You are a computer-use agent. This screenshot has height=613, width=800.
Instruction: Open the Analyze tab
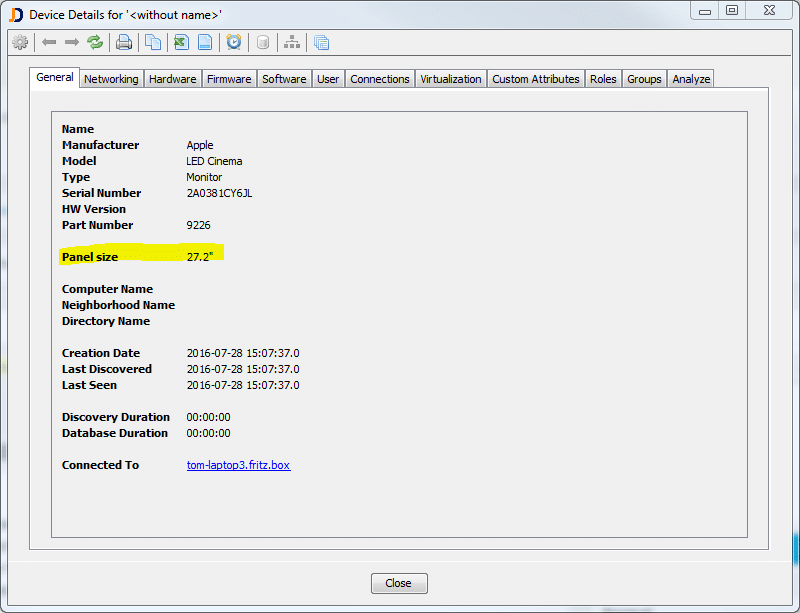pyautogui.click(x=691, y=79)
